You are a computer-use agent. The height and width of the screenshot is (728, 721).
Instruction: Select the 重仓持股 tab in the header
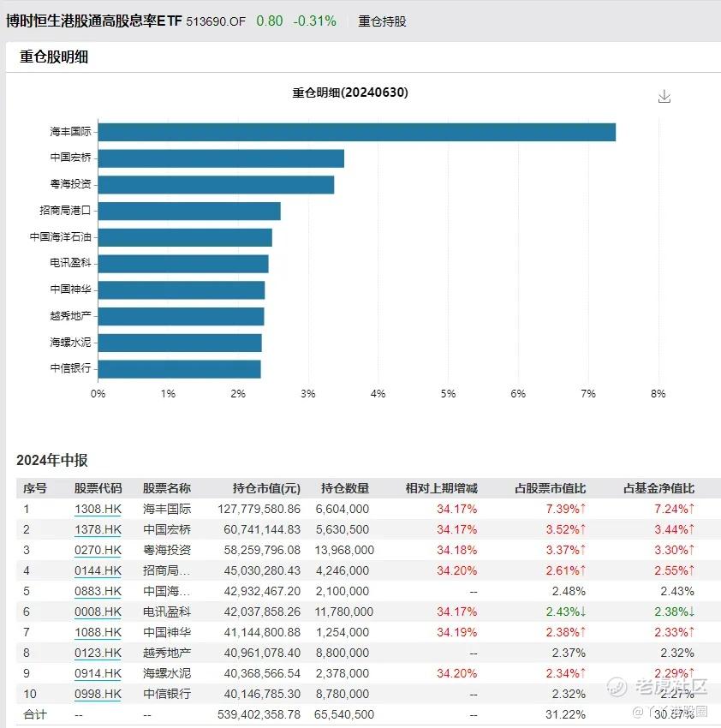tap(382, 21)
